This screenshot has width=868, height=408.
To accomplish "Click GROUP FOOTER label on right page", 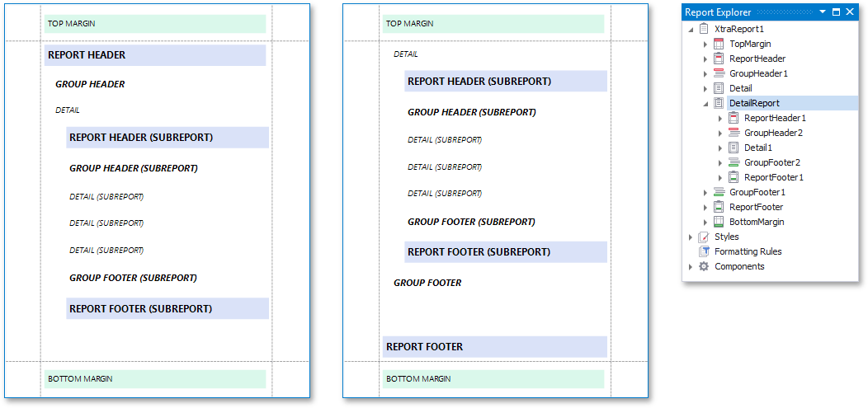I will pyautogui.click(x=427, y=283).
